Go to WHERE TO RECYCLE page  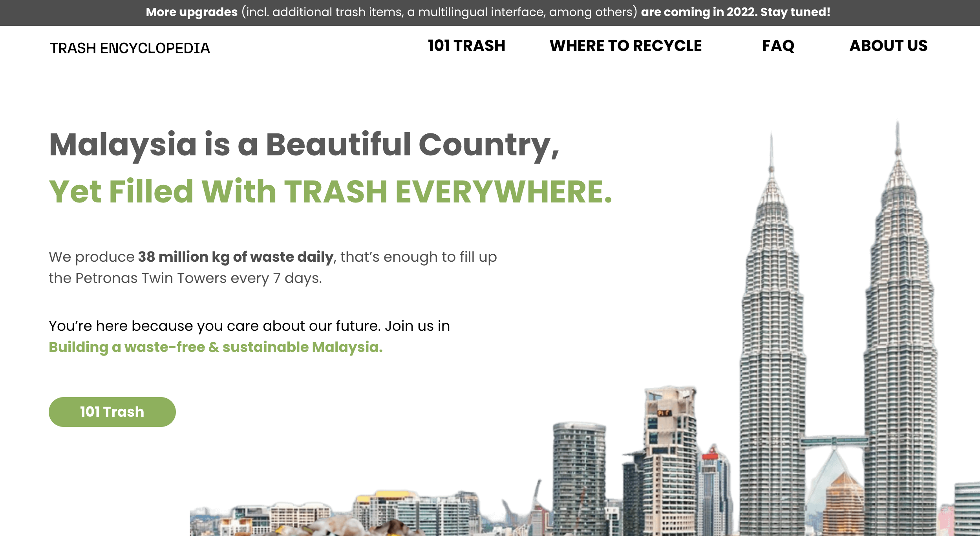click(x=625, y=46)
